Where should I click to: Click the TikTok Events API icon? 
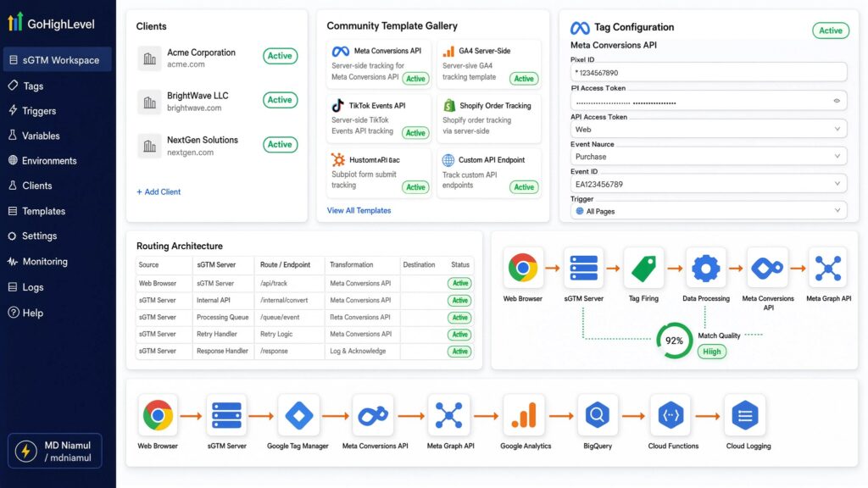point(337,105)
